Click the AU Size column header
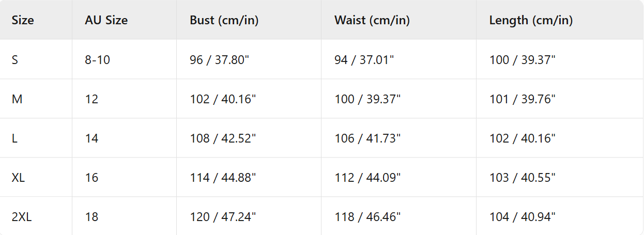This screenshot has width=644, height=235. click(106, 21)
